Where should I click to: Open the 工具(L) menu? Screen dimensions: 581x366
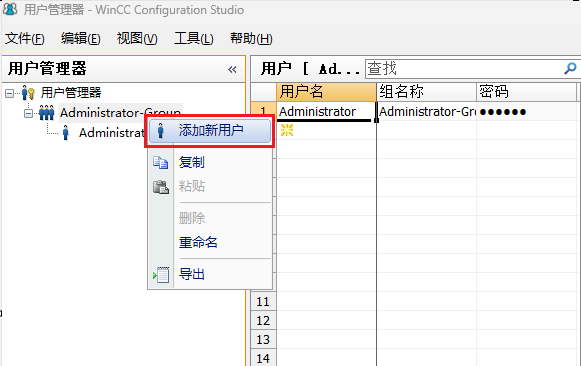193,39
